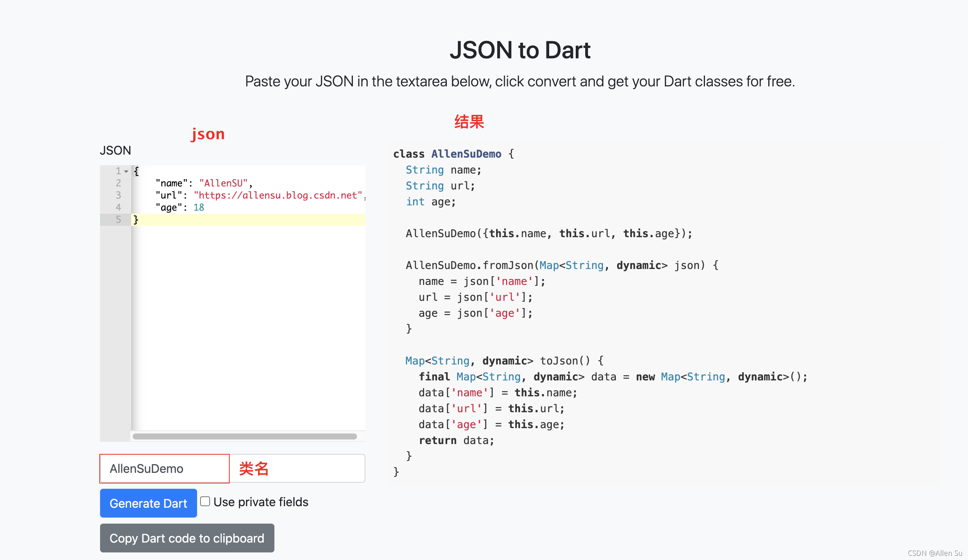This screenshot has height=560, width=968.
Task: Click the Generate Dart button
Action: 148,503
